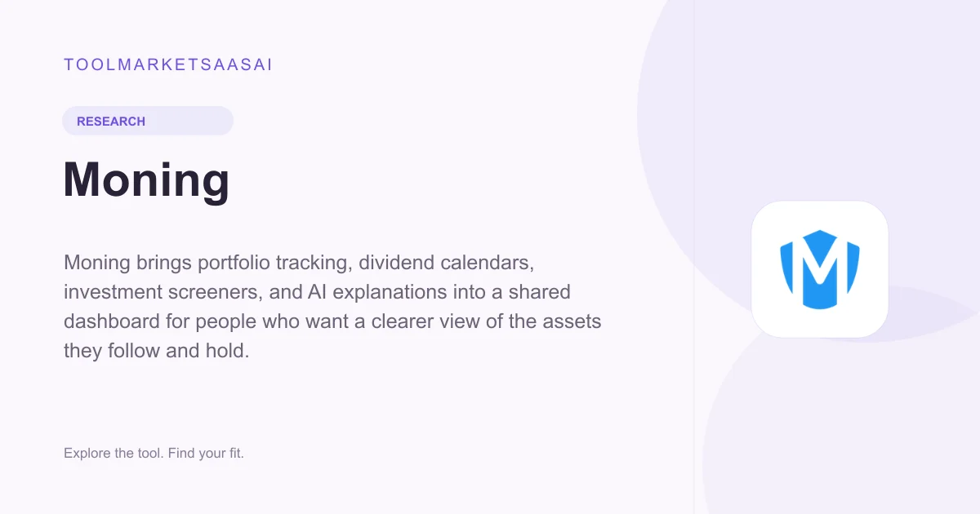Open the TOOLMARKETSAASAI brand link
This screenshot has height=514, width=980.
(167, 65)
